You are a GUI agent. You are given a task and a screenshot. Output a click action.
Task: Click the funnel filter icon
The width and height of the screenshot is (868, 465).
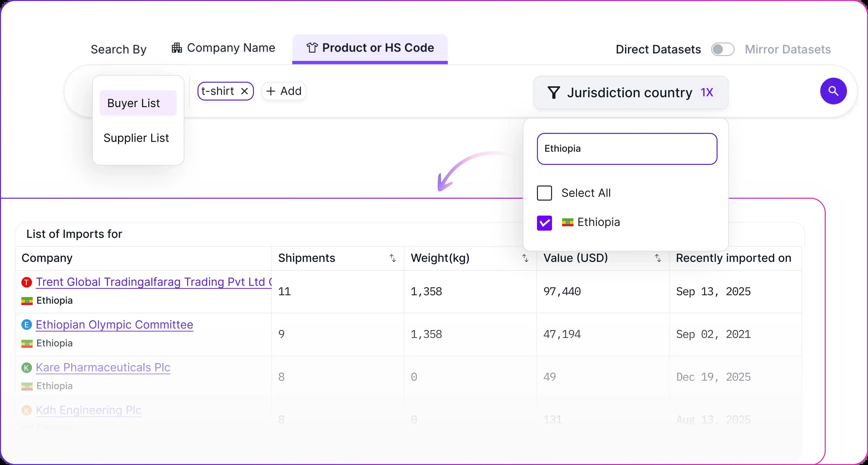[x=554, y=93]
